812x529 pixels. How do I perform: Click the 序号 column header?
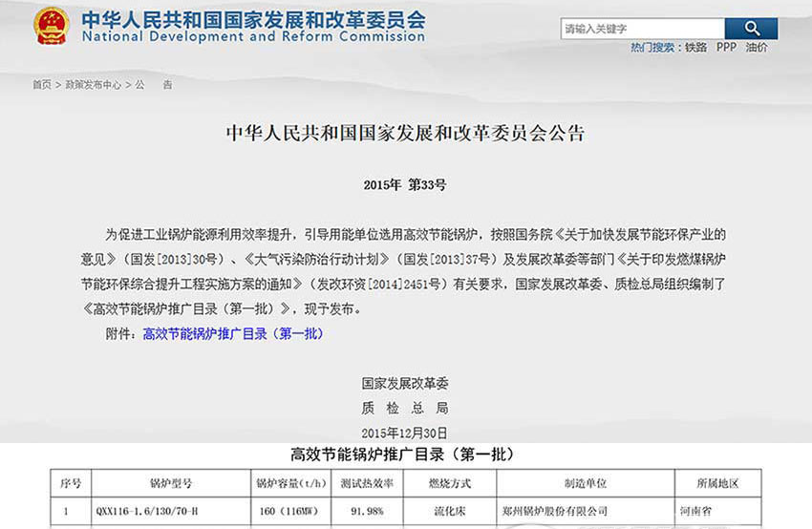71,483
